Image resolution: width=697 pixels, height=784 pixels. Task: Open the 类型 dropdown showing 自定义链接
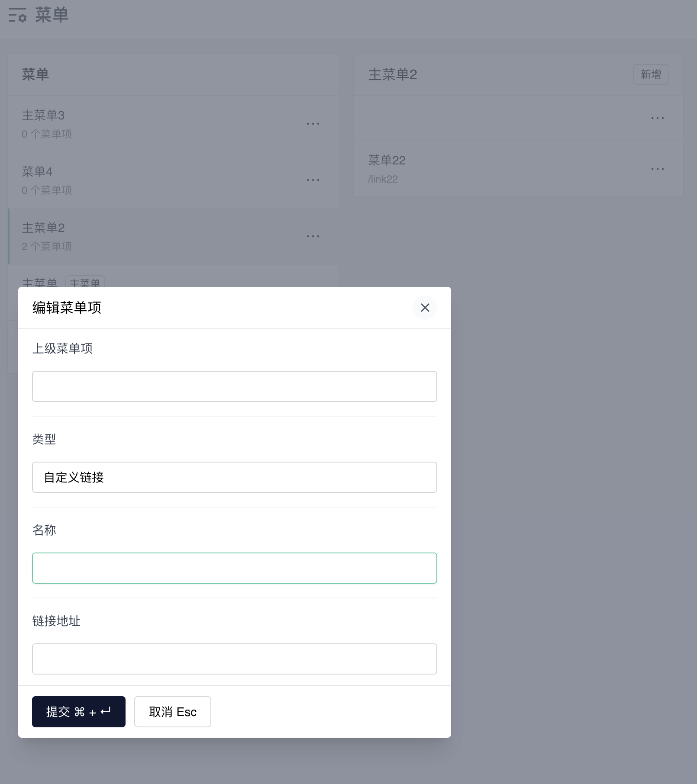pyautogui.click(x=234, y=477)
